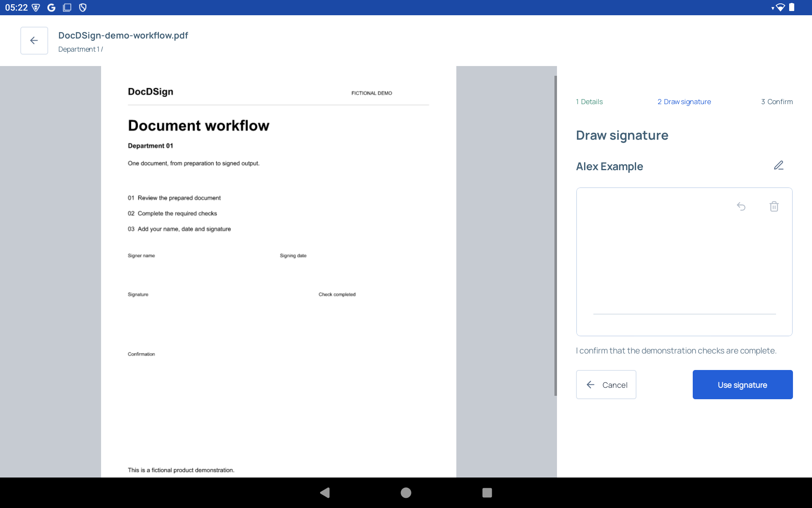Go back using the top-left arrow button

pyautogui.click(x=34, y=41)
